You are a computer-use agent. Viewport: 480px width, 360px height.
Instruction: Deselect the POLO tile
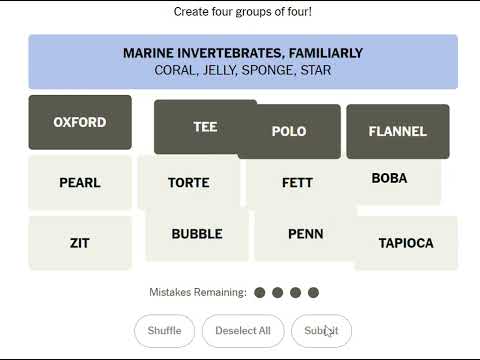[x=289, y=131]
